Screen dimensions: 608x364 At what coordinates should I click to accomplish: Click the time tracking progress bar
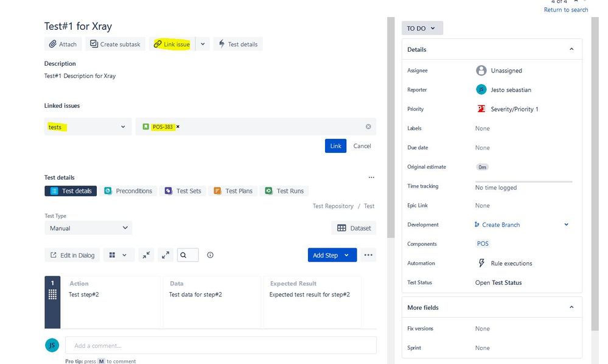tap(523, 181)
